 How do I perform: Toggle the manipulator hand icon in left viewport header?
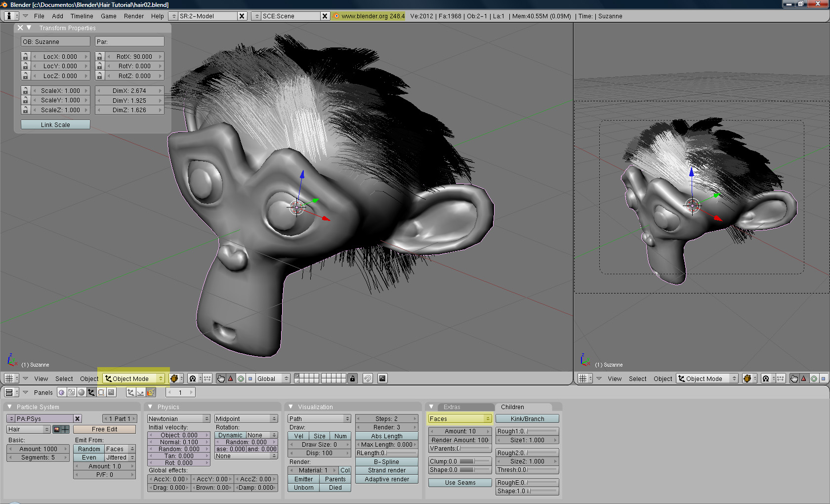[221, 378]
